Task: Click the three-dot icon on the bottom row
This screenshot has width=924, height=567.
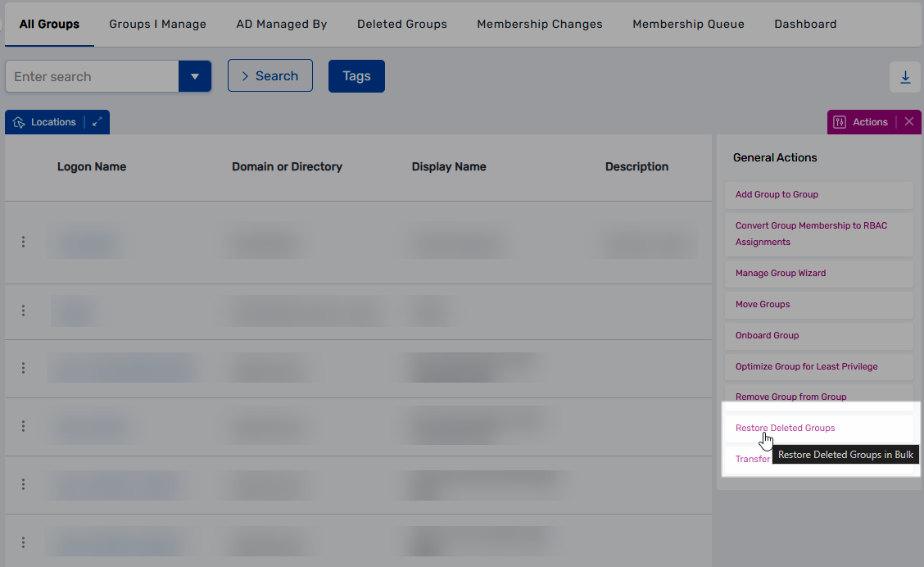Action: click(x=23, y=542)
